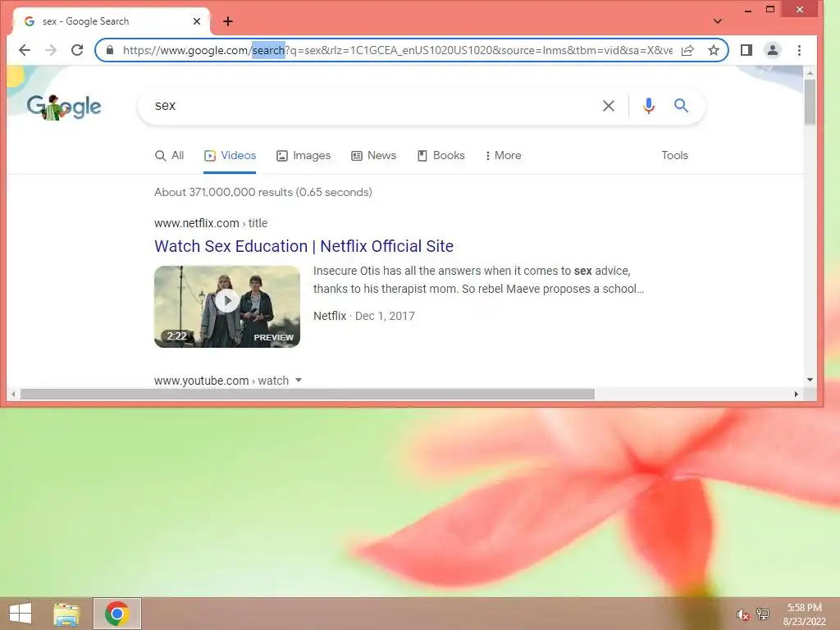This screenshot has height=630, width=840.
Task: Open a new tab with the plus button
Action: coord(228,21)
